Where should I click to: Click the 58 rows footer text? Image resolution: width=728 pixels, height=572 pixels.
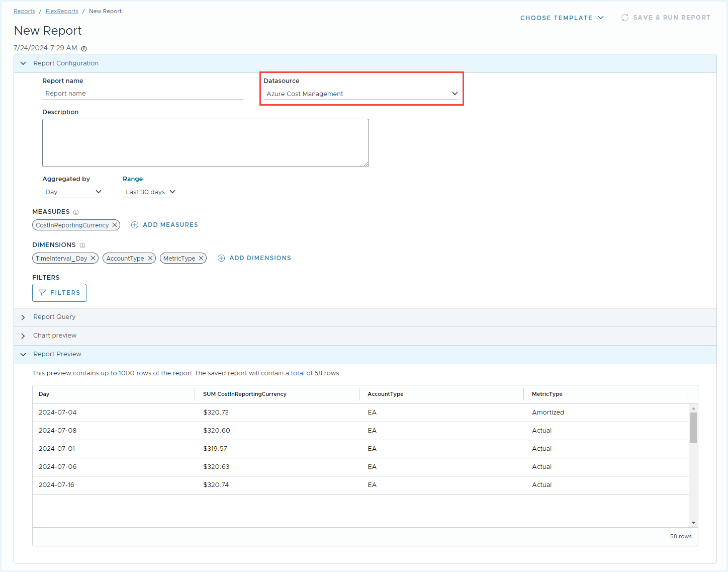click(681, 537)
